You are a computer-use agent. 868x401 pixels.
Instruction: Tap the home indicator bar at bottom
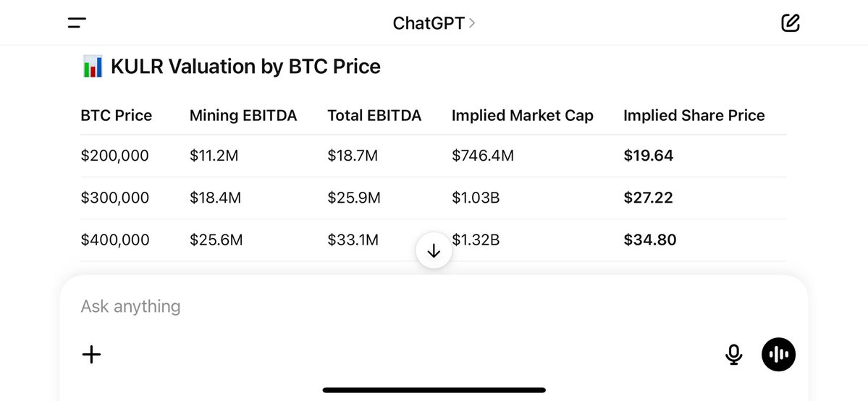point(434,390)
